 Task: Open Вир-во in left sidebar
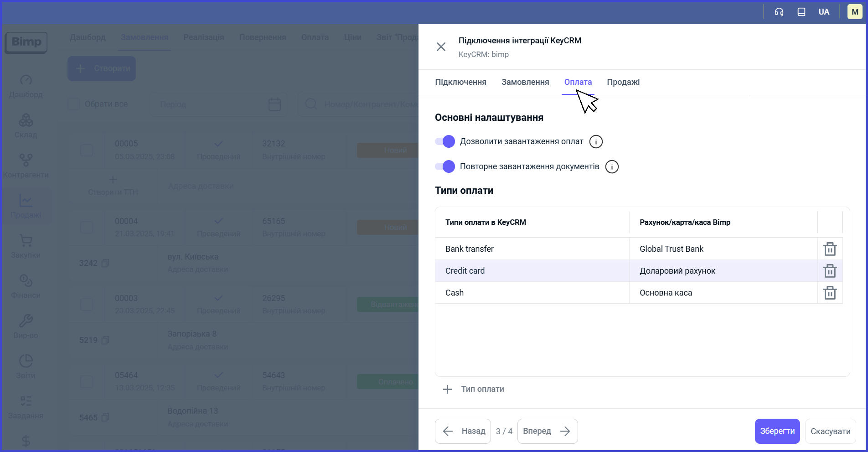click(x=26, y=327)
